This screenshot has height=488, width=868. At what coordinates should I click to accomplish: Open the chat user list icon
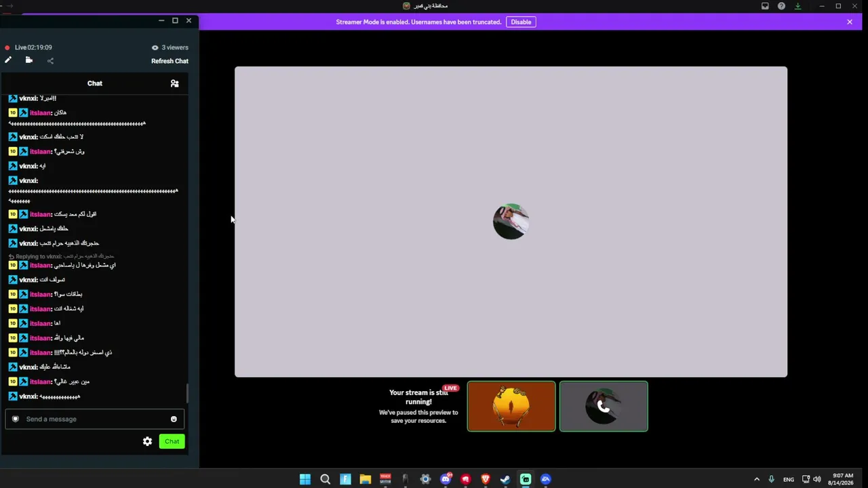174,83
